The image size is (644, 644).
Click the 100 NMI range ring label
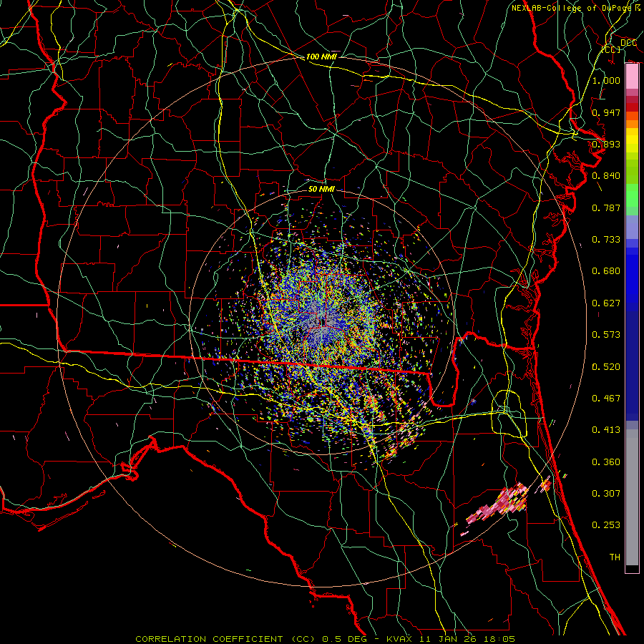321,57
